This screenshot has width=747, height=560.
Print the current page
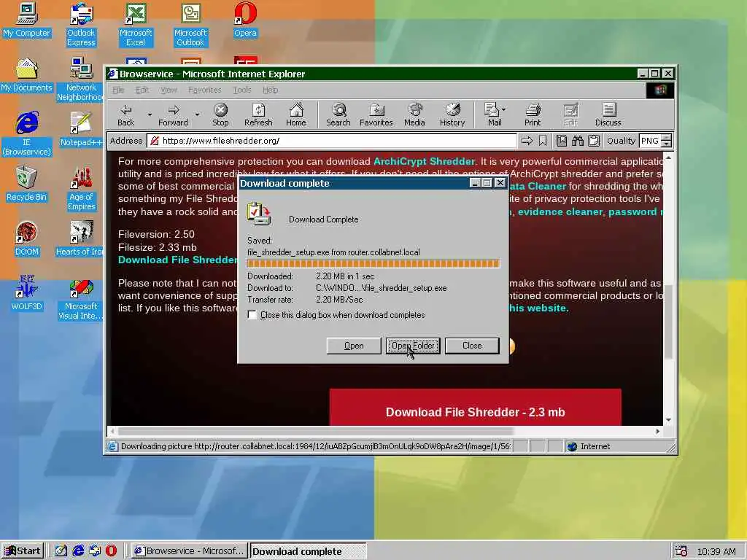coord(533,115)
